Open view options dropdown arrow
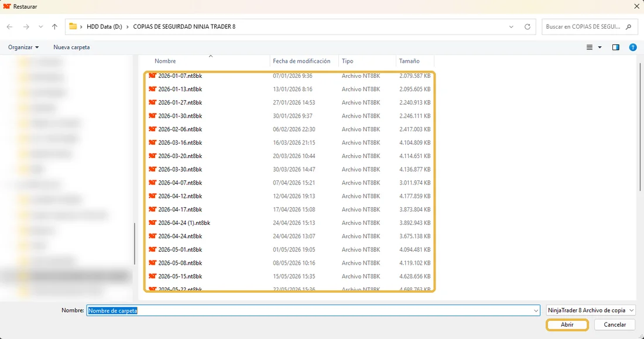 (x=600, y=47)
